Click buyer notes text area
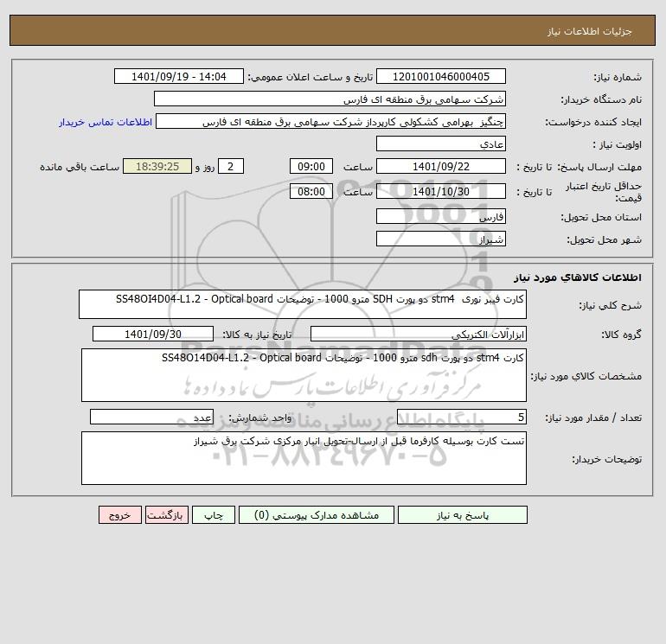666x644 pixels. (x=304, y=458)
